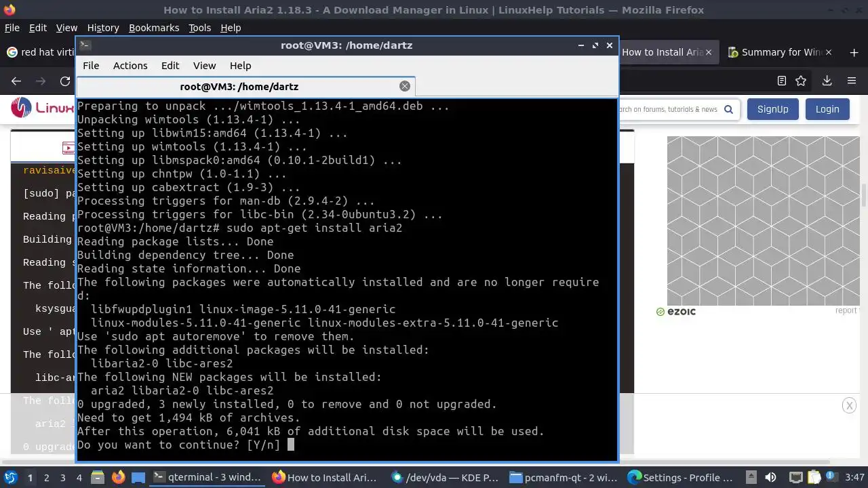Reload the Firefox page
This screenshot has height=488, width=868.
65,81
